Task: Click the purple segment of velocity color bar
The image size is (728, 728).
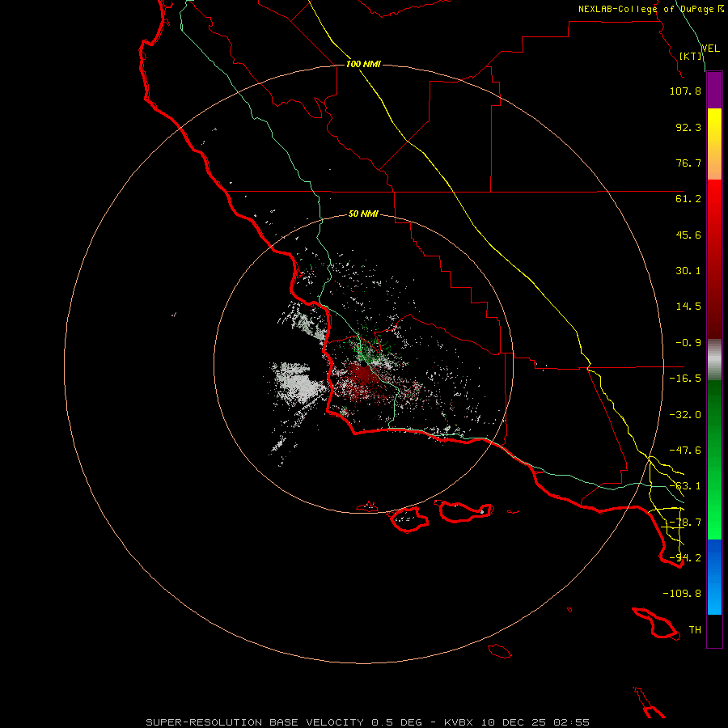Action: pyautogui.click(x=714, y=91)
